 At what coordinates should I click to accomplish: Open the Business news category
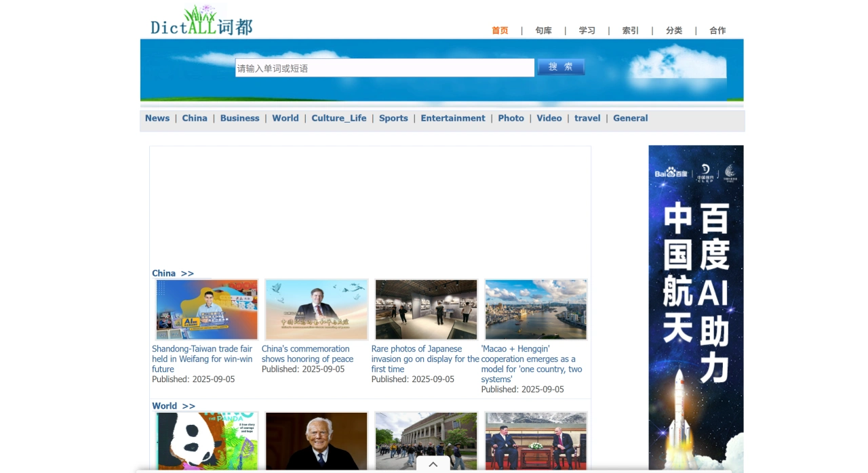click(239, 118)
